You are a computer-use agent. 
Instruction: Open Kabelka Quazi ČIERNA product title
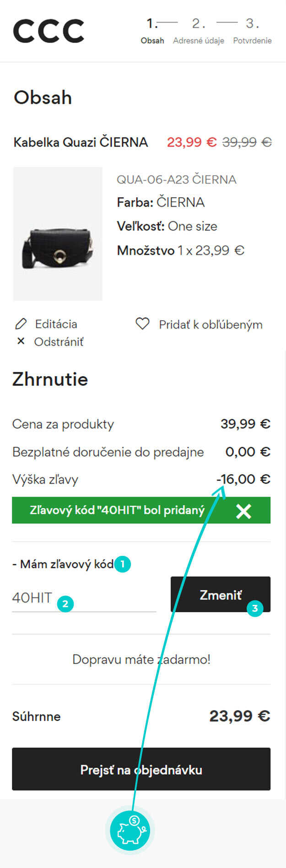81,142
